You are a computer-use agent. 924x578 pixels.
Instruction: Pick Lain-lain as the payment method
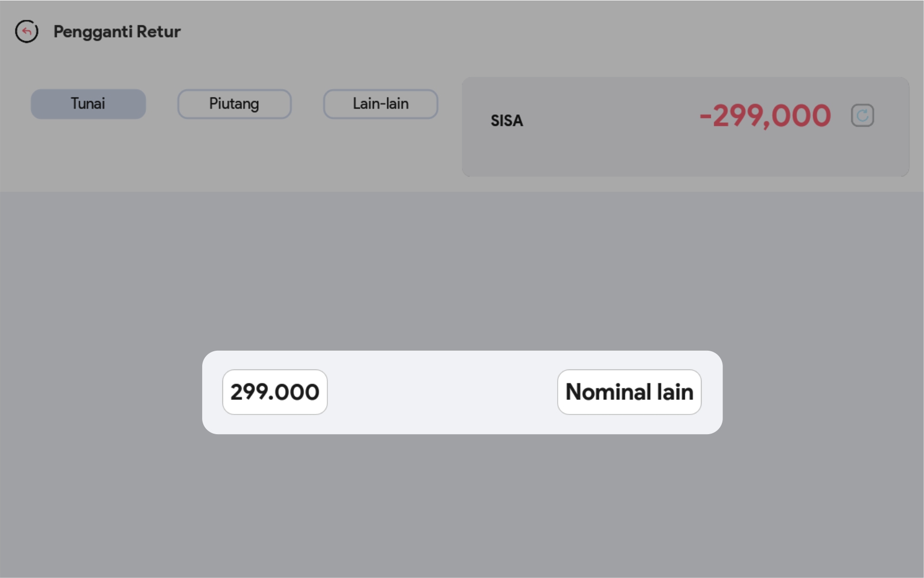pyautogui.click(x=380, y=104)
